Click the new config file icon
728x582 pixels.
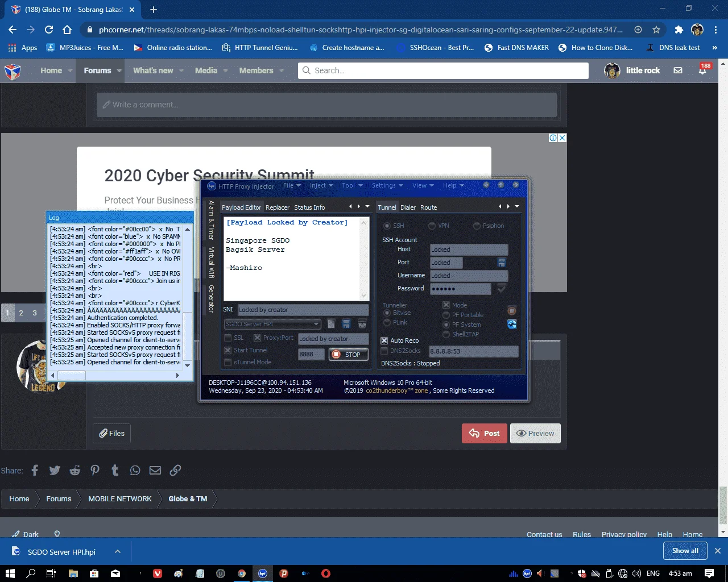coord(331,324)
